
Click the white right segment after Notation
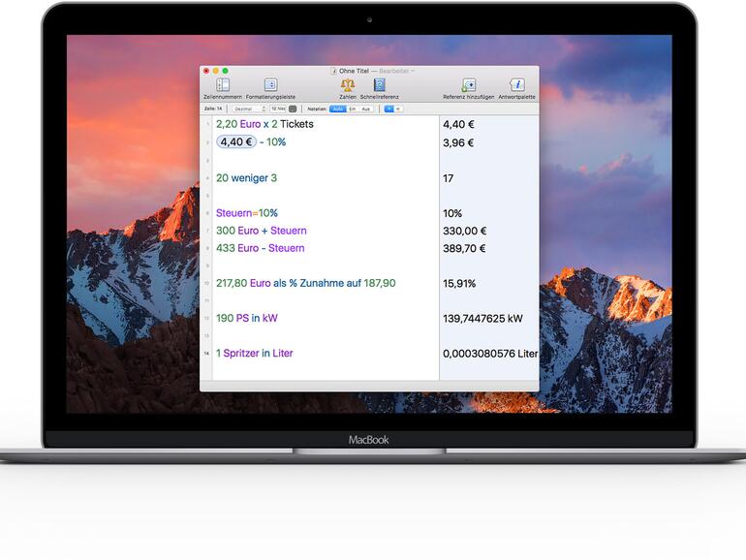[x=399, y=109]
